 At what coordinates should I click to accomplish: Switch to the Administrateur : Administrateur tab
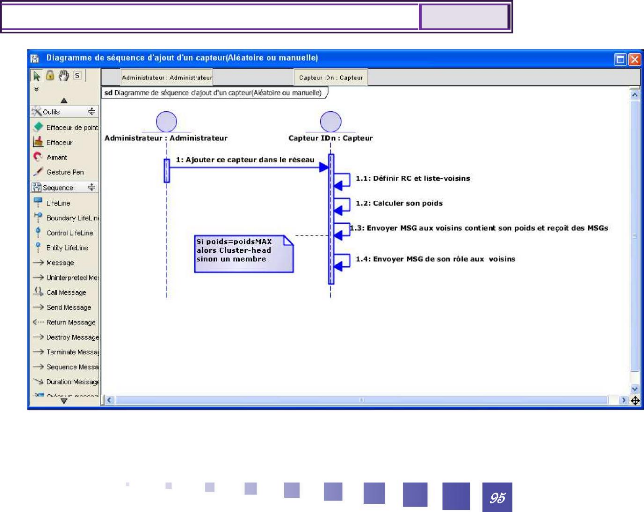(167, 77)
